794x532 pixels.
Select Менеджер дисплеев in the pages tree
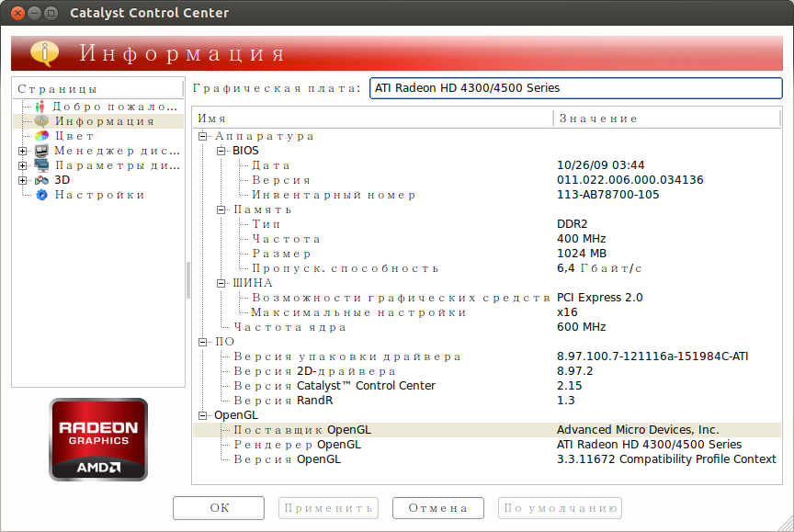point(117,151)
